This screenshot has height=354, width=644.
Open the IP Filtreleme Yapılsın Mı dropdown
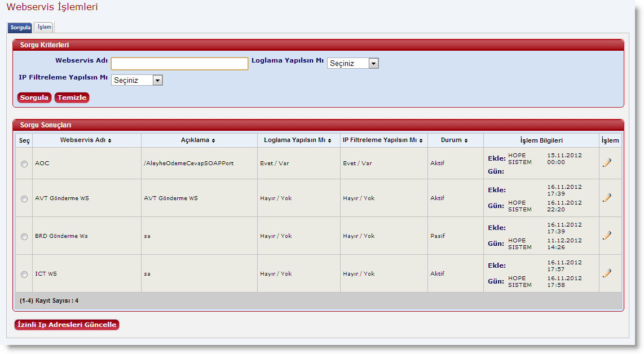137,80
